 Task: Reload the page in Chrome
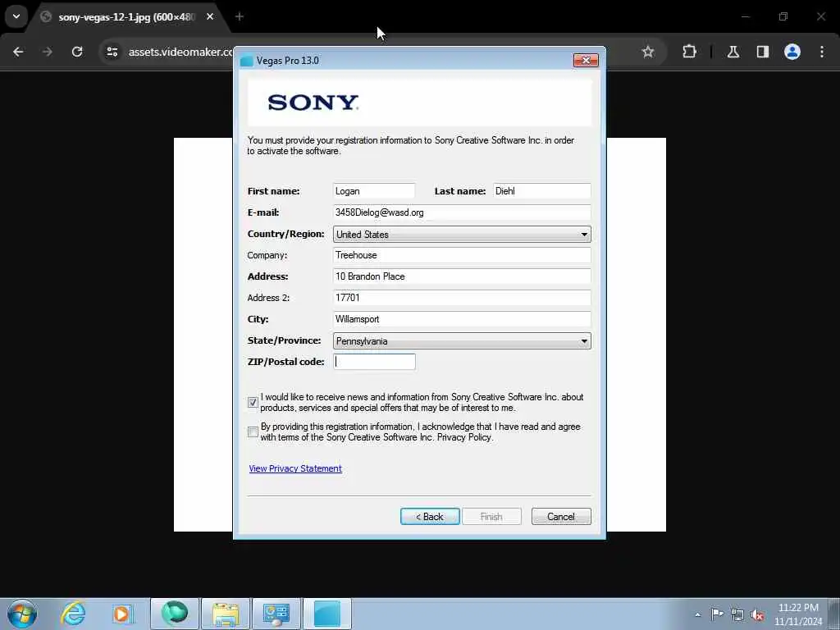pos(77,52)
